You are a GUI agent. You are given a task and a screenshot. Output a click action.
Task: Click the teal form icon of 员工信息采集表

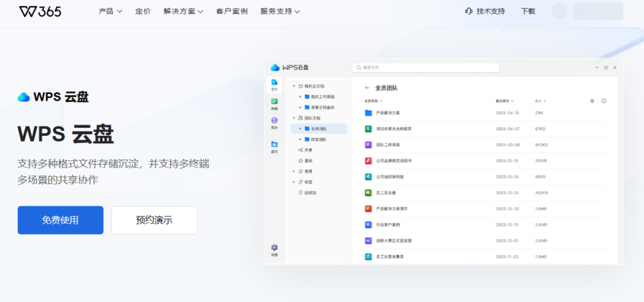point(369,257)
